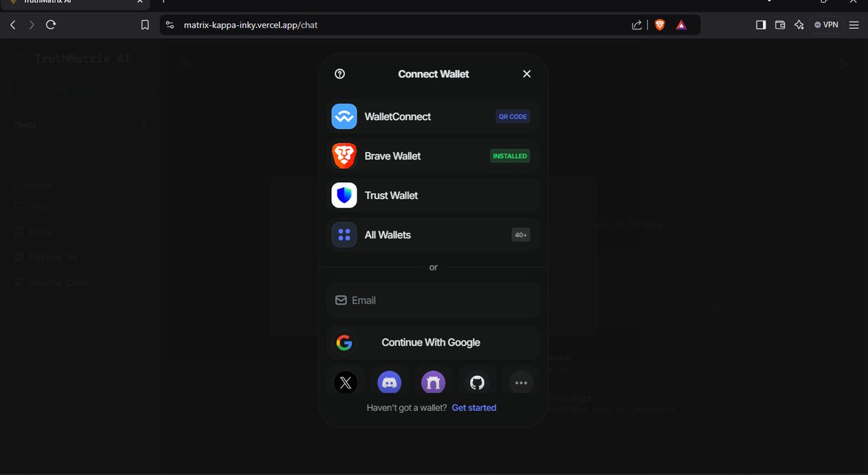The width and height of the screenshot is (868, 475).
Task: Sign in with Farcaster arch icon
Action: click(x=433, y=382)
